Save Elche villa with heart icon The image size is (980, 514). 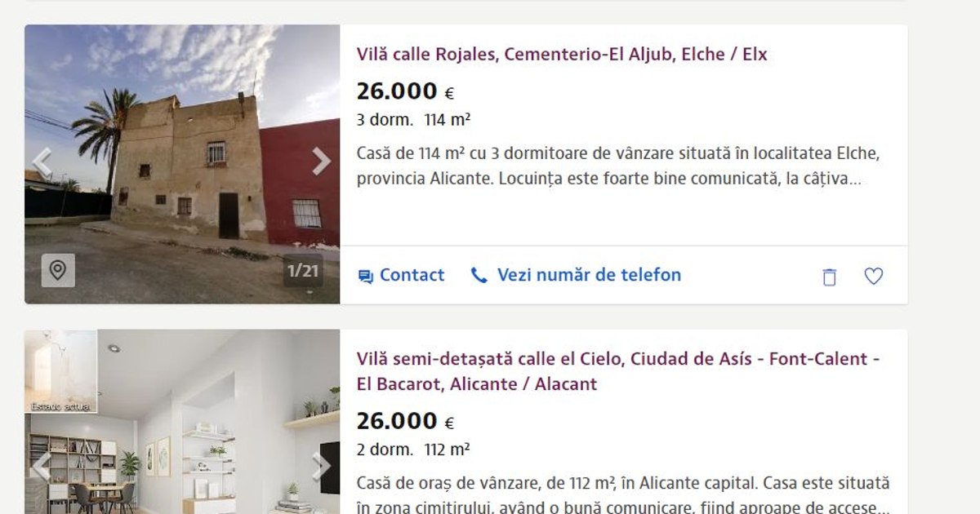(x=874, y=277)
